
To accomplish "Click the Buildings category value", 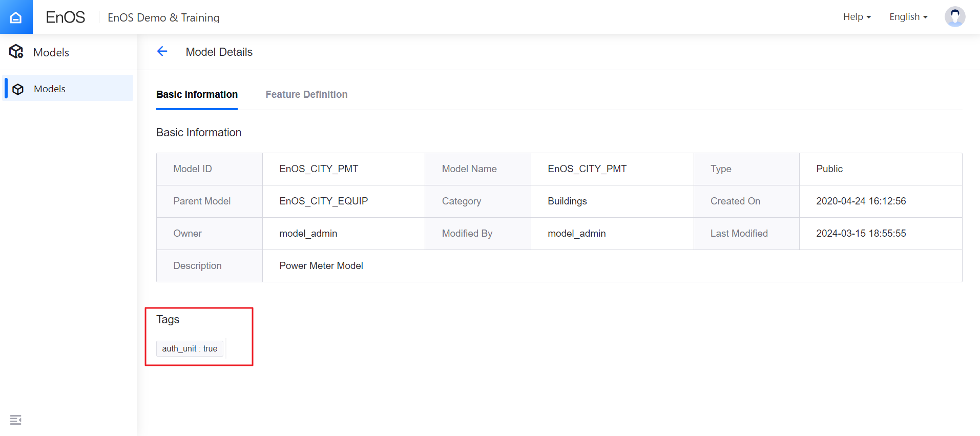I will (567, 201).
